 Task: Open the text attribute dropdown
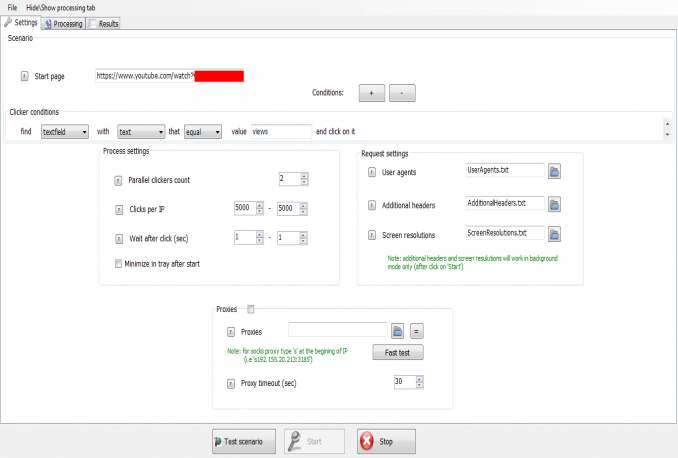tap(140, 131)
